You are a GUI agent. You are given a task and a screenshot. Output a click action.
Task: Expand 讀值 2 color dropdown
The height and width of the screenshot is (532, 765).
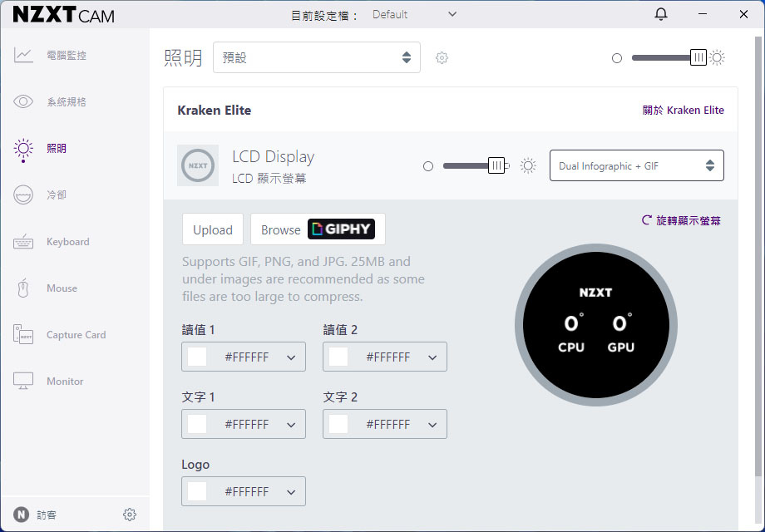pos(384,357)
